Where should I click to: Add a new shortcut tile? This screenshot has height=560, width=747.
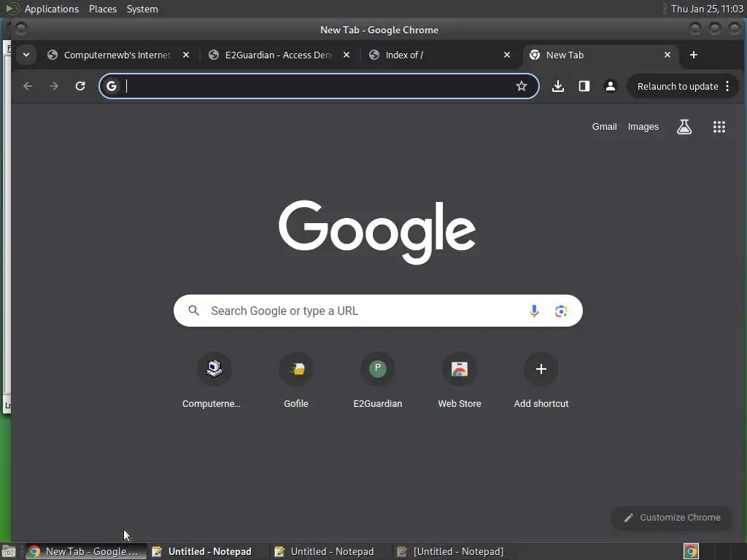point(541,381)
